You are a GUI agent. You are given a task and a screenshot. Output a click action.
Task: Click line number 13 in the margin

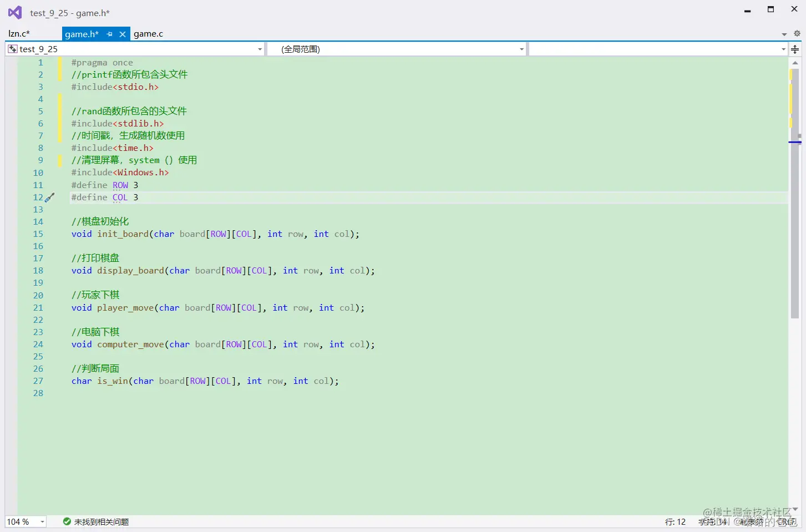(38, 210)
